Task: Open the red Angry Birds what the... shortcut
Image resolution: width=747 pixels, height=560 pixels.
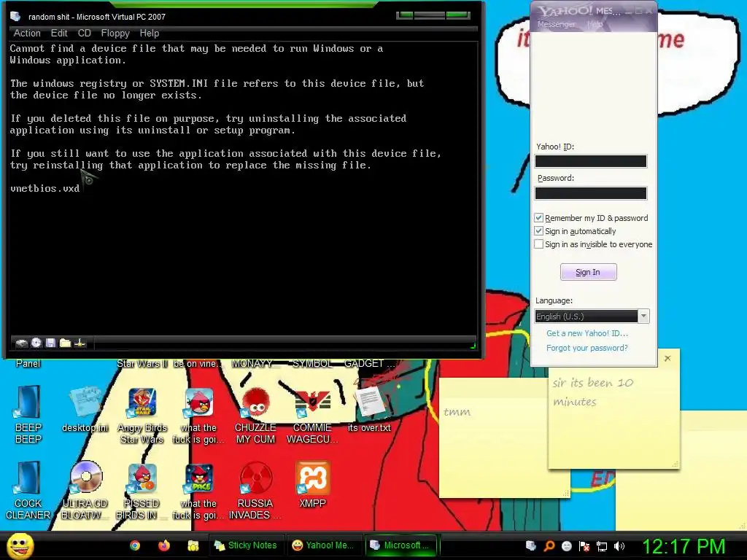Action: click(x=198, y=415)
